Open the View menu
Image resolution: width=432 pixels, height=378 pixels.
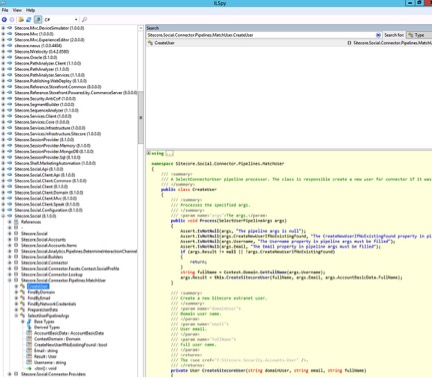pyautogui.click(x=17, y=10)
